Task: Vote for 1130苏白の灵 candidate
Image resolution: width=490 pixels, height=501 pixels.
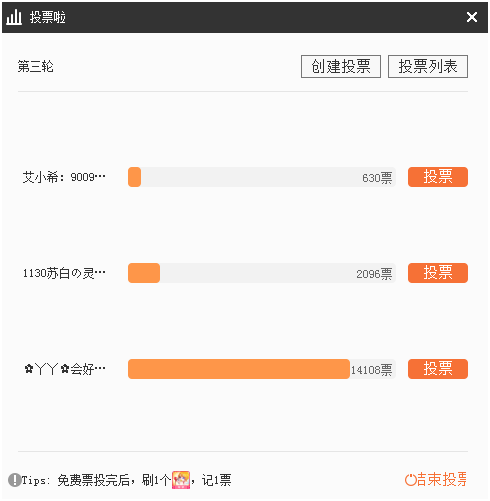Action: click(438, 273)
